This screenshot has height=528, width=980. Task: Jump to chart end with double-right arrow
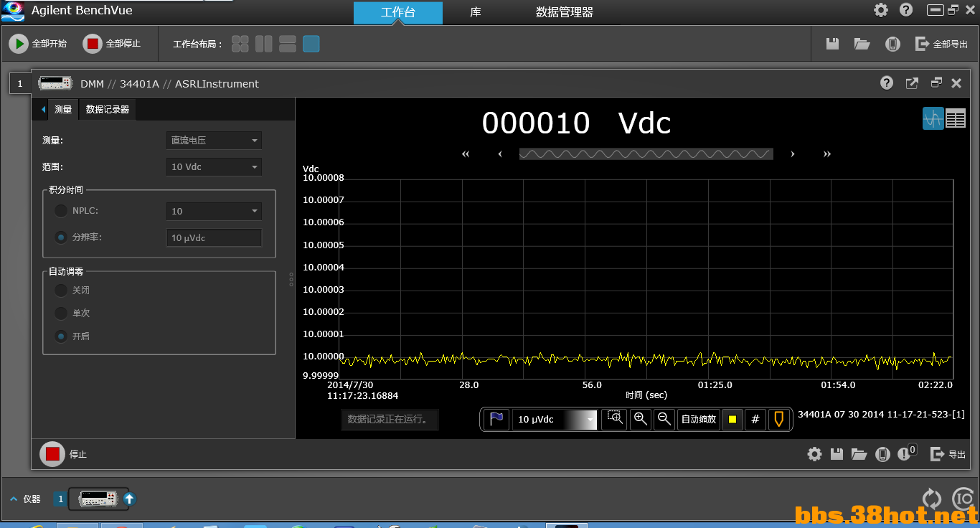(827, 154)
